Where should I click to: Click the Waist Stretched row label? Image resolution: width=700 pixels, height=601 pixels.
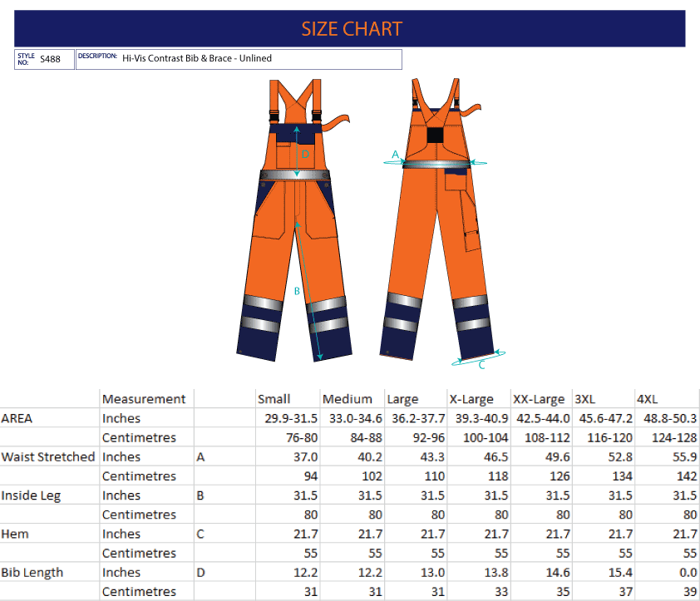click(48, 457)
